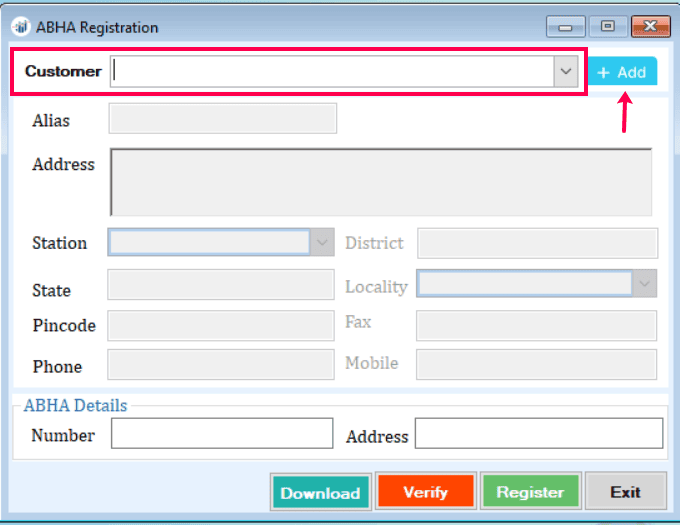Viewport: 680px width, 525px height.
Task: Click the Fax input field
Action: pos(536,325)
